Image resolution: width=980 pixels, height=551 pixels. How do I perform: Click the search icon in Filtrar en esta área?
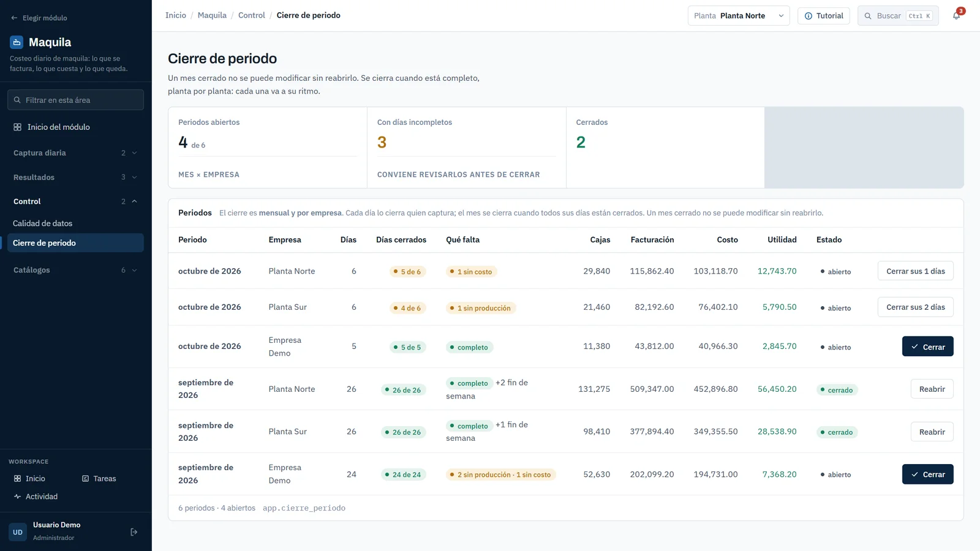(x=17, y=100)
